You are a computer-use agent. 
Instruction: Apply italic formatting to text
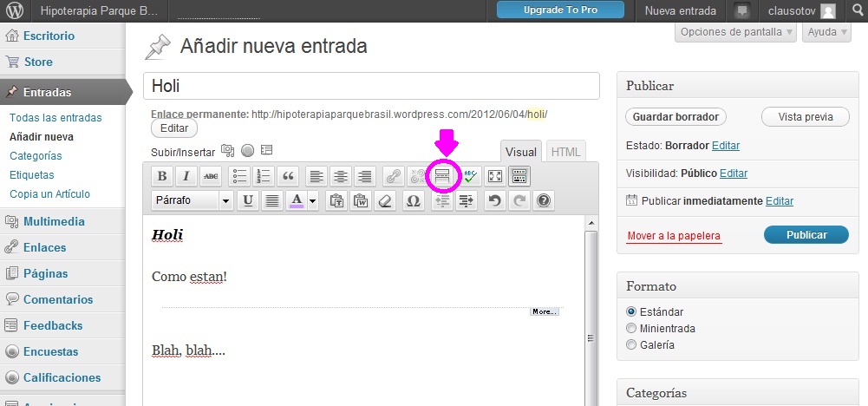point(186,176)
